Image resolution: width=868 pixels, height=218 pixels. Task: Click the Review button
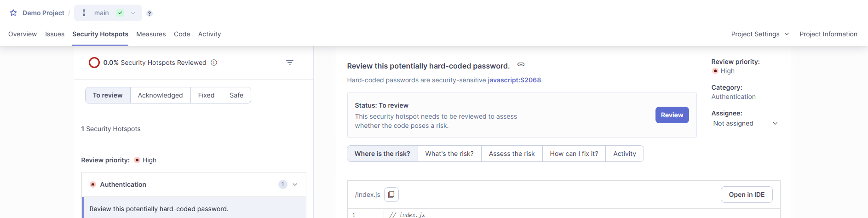[x=672, y=115]
